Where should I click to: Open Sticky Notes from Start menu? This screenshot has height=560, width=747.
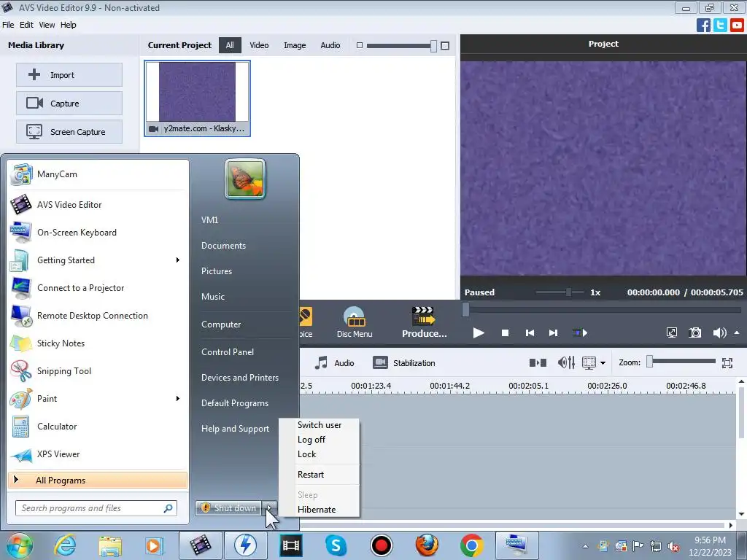click(x=98, y=343)
